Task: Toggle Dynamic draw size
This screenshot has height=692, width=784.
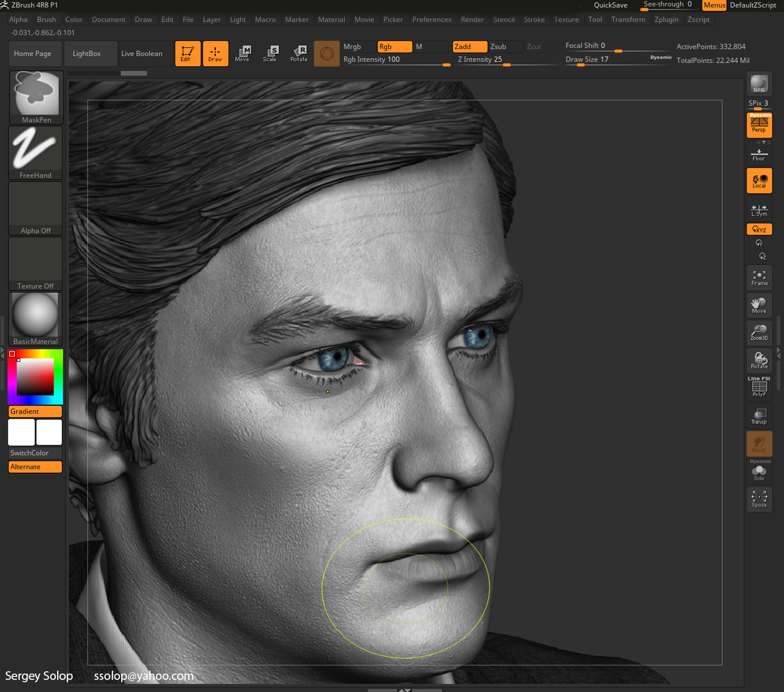Action: point(661,58)
